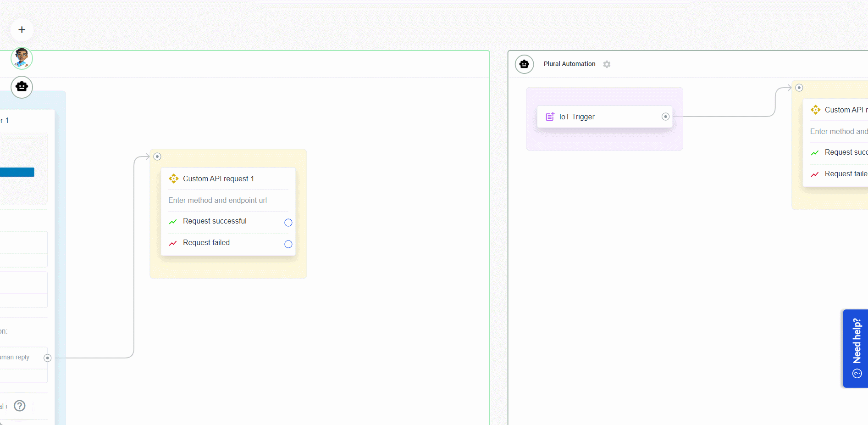Click Enter method and endpoint url field
The height and width of the screenshot is (425, 868).
(228, 200)
